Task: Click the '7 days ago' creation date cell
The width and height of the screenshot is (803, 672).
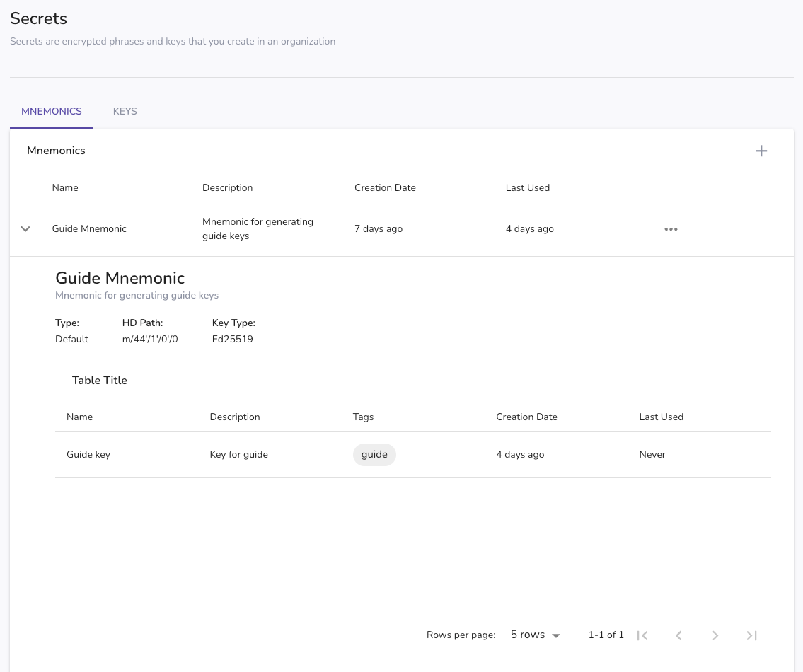Action: 379,228
